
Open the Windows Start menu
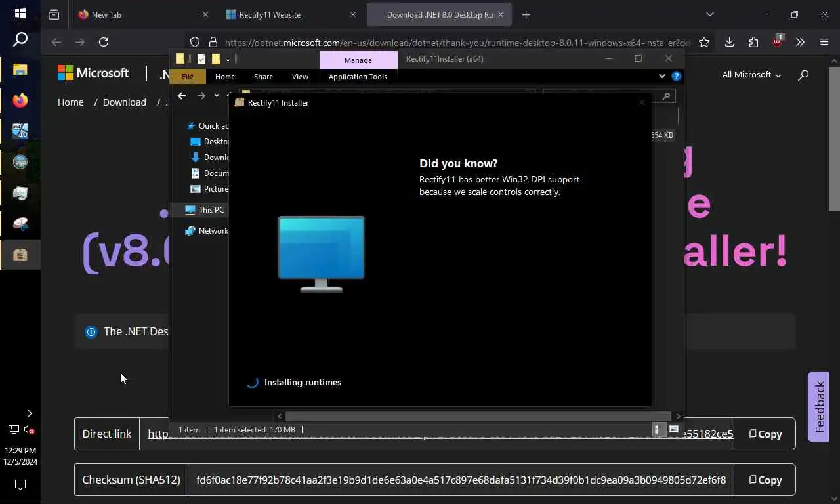(20, 13)
